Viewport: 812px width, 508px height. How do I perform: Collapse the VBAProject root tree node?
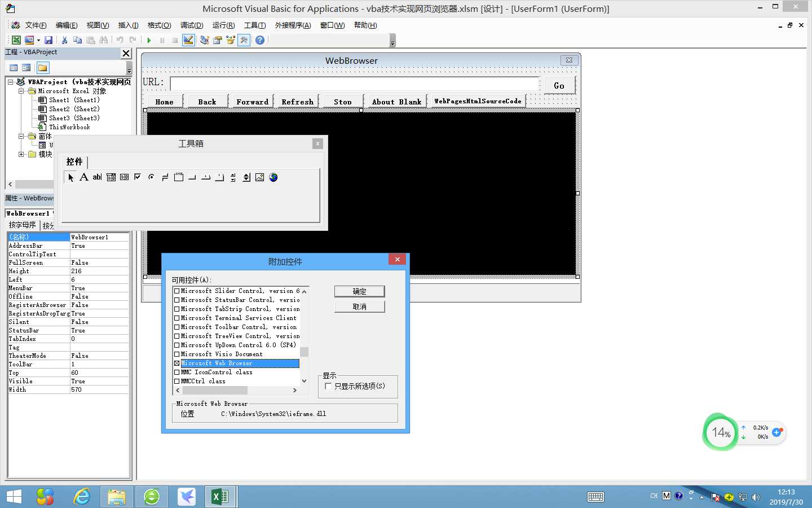pyautogui.click(x=11, y=82)
